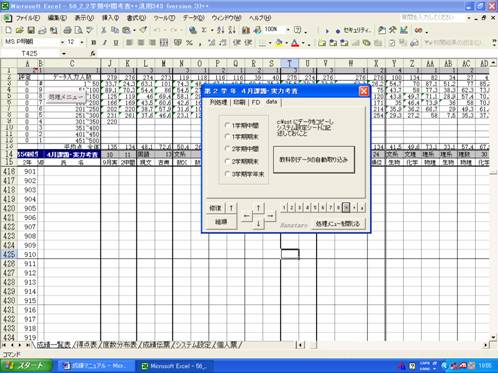The width and height of the screenshot is (498, 373).
Task: Open the システム設定 sheet tab
Action: (x=193, y=345)
